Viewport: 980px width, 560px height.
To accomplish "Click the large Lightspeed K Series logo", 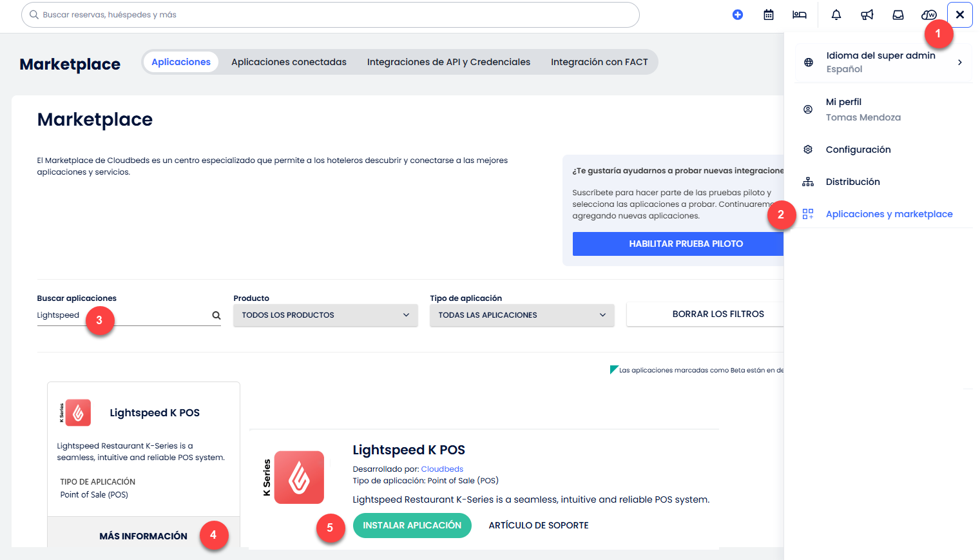I will pos(294,478).
